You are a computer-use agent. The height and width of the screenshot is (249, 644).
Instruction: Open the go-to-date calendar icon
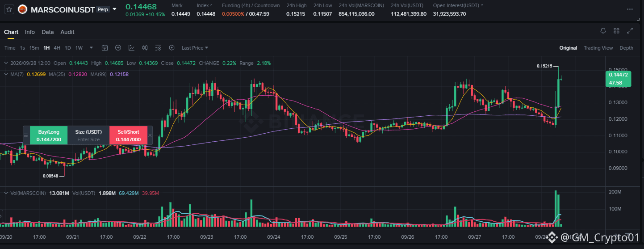point(105,48)
